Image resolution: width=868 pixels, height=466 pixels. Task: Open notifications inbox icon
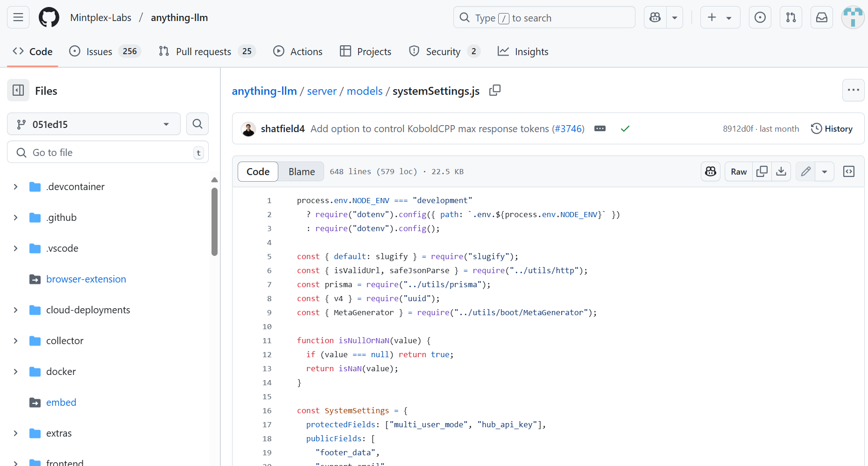822,18
